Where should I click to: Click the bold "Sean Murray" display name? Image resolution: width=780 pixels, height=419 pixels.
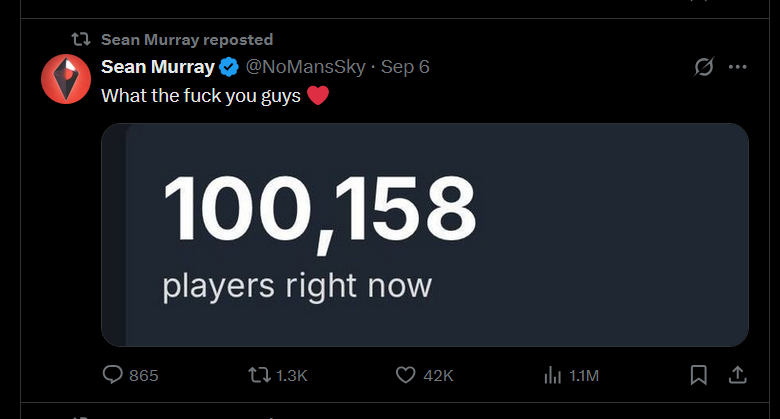pos(158,68)
